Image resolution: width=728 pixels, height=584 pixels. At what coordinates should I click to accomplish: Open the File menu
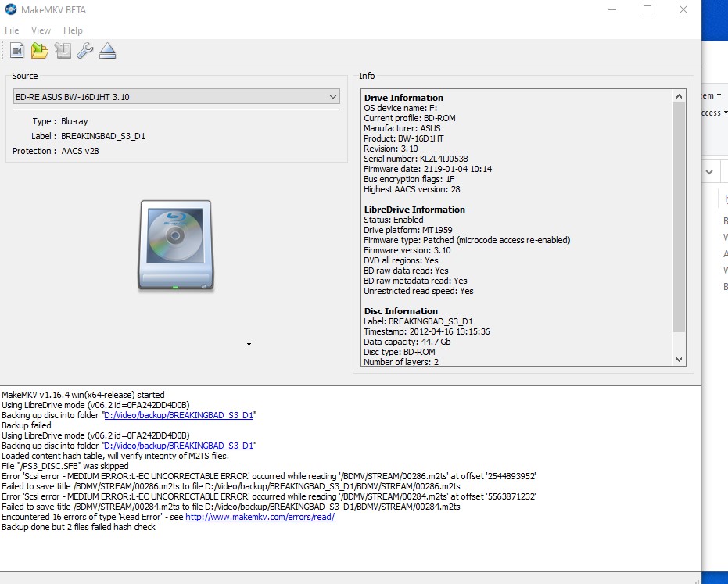tap(12, 30)
